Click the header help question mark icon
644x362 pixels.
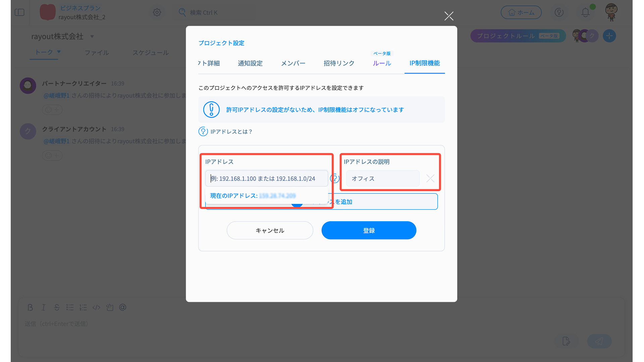(x=559, y=12)
